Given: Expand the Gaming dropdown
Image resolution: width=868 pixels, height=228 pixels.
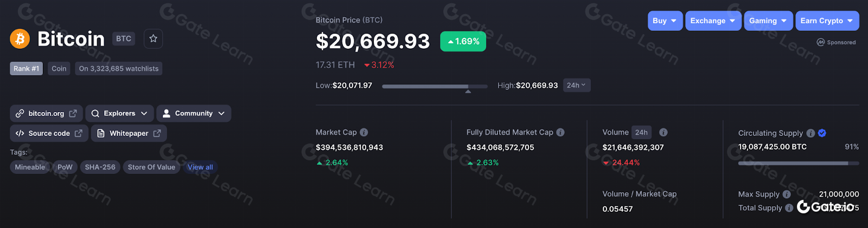Looking at the screenshot, I should pos(768,21).
